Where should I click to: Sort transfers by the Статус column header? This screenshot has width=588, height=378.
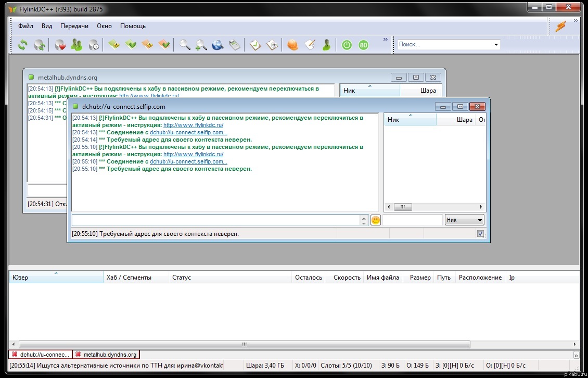pos(182,278)
